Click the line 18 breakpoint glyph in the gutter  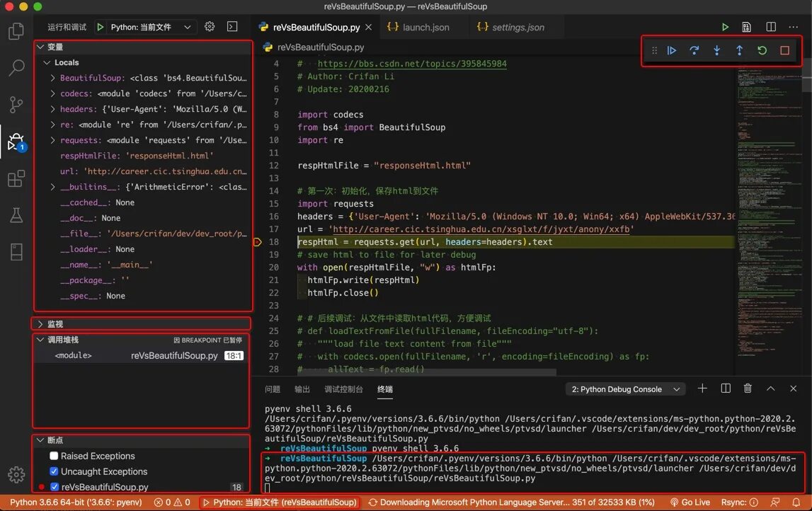(x=258, y=242)
